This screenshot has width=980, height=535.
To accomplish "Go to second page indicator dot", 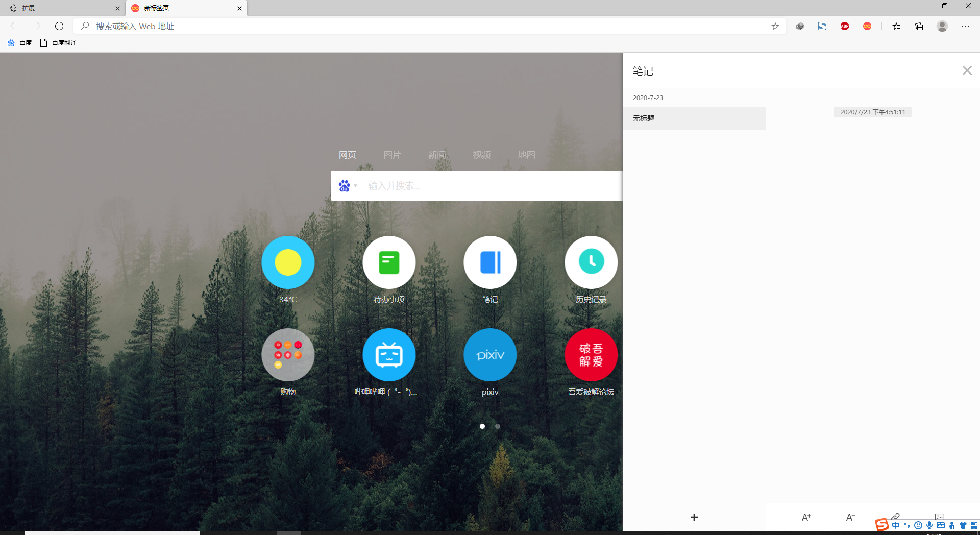I will (498, 426).
